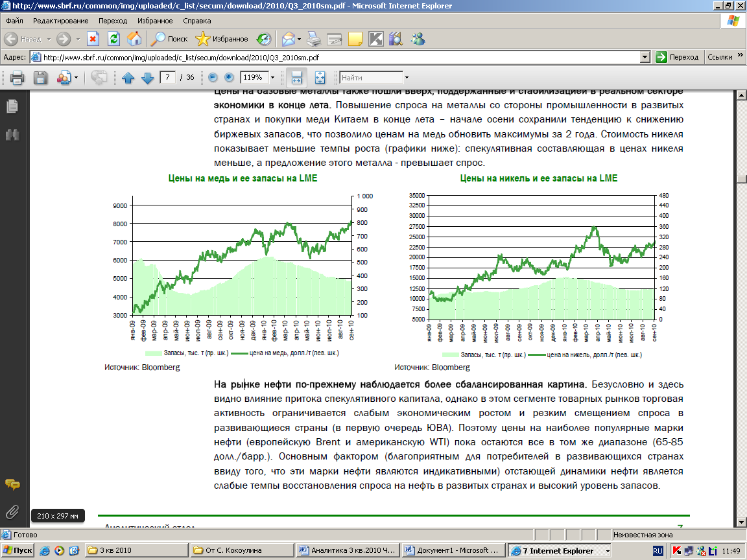The image size is (747, 560).
Task: Click the Переход go button
Action: (x=677, y=57)
